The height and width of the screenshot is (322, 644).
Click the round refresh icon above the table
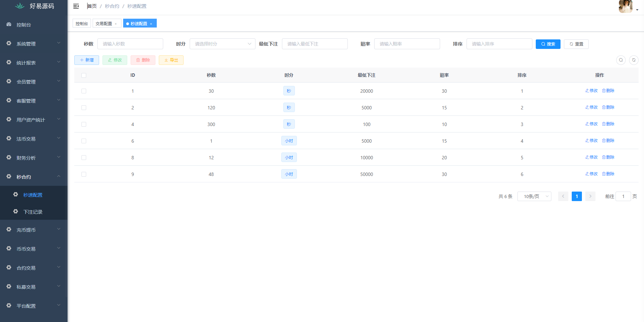pyautogui.click(x=633, y=60)
